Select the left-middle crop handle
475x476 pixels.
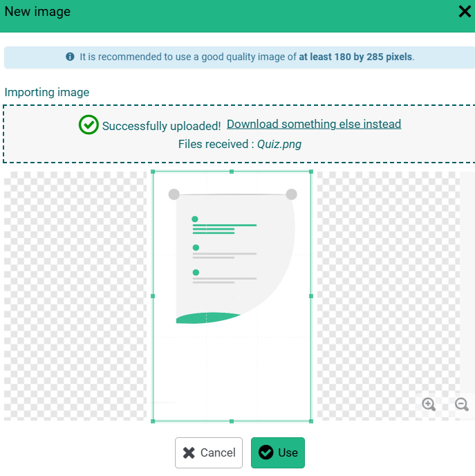pyautogui.click(x=153, y=296)
